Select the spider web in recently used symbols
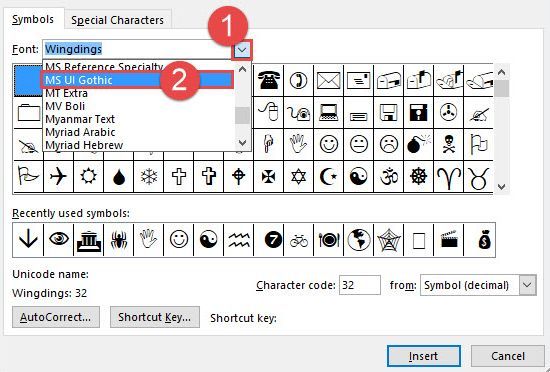550x372 pixels. tap(389, 240)
